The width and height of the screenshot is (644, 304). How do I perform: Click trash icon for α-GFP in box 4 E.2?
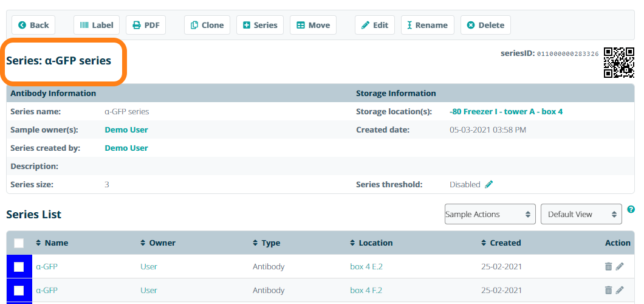(x=608, y=266)
